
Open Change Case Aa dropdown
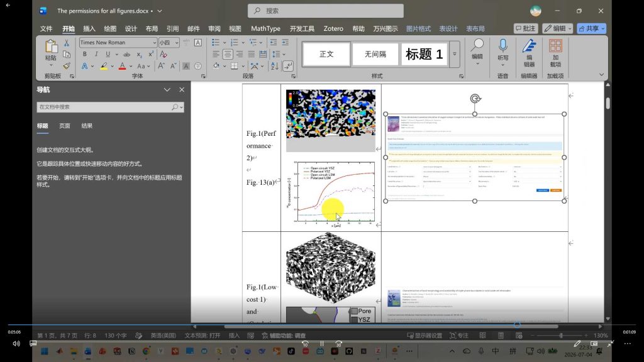143,66
